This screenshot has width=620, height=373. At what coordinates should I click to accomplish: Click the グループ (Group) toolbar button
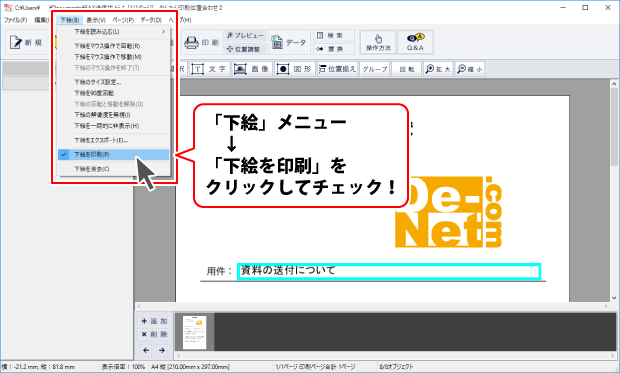[x=375, y=69]
